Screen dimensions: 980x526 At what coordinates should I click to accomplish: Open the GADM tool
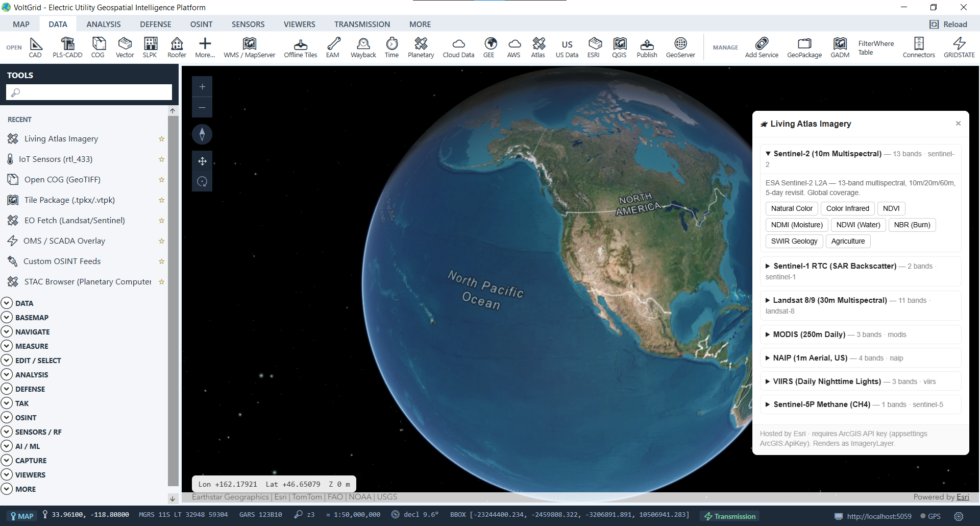(840, 47)
